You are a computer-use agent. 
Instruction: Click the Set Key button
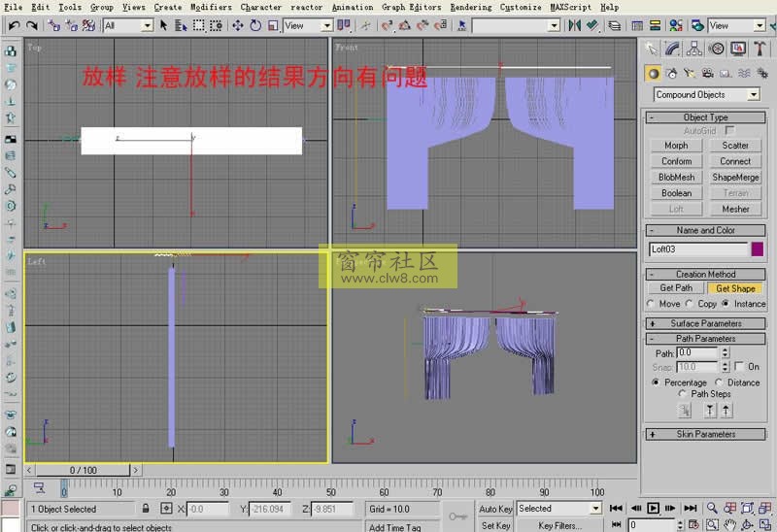[495, 525]
